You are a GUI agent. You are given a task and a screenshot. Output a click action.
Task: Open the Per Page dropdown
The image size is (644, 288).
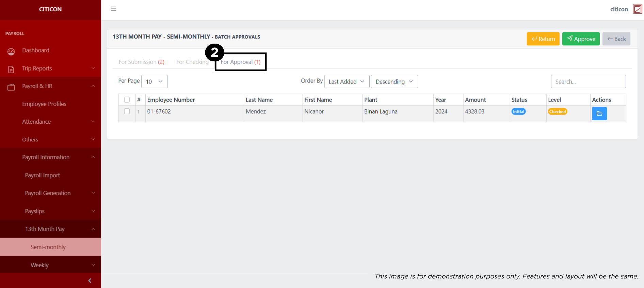tap(154, 82)
